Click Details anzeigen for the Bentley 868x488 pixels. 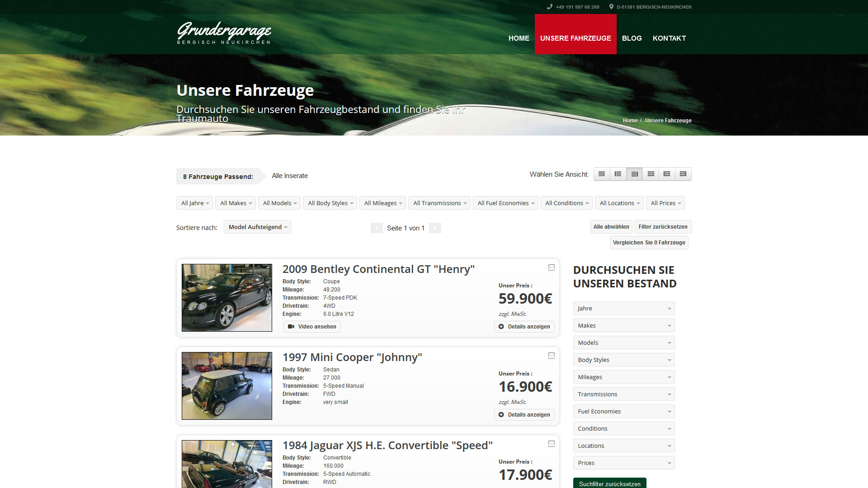pyautogui.click(x=524, y=327)
